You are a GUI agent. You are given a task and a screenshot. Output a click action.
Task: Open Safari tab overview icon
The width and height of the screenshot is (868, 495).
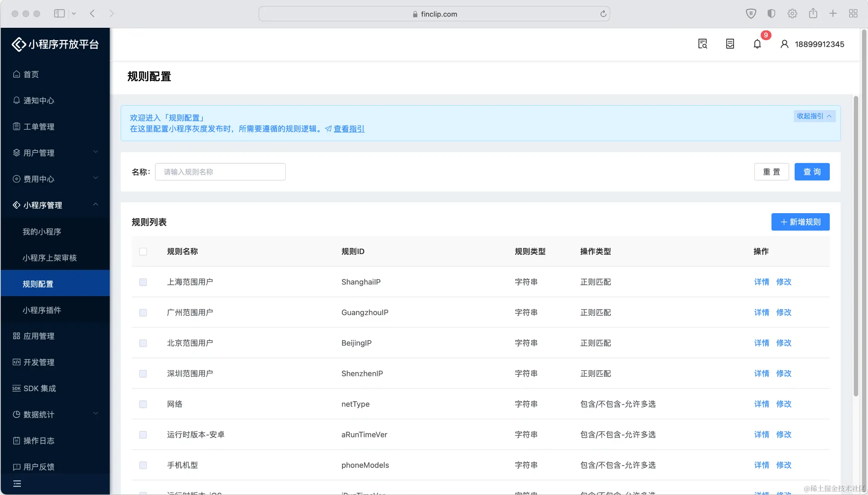[853, 14]
